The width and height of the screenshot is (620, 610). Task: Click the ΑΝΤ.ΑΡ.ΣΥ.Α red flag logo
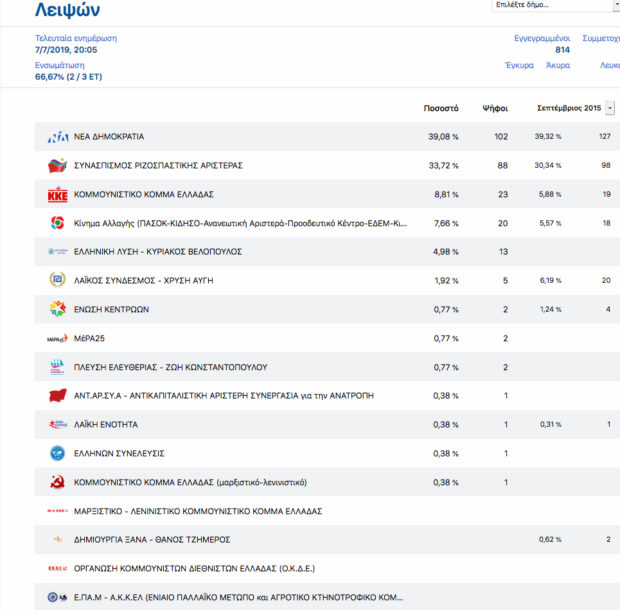pyautogui.click(x=58, y=395)
